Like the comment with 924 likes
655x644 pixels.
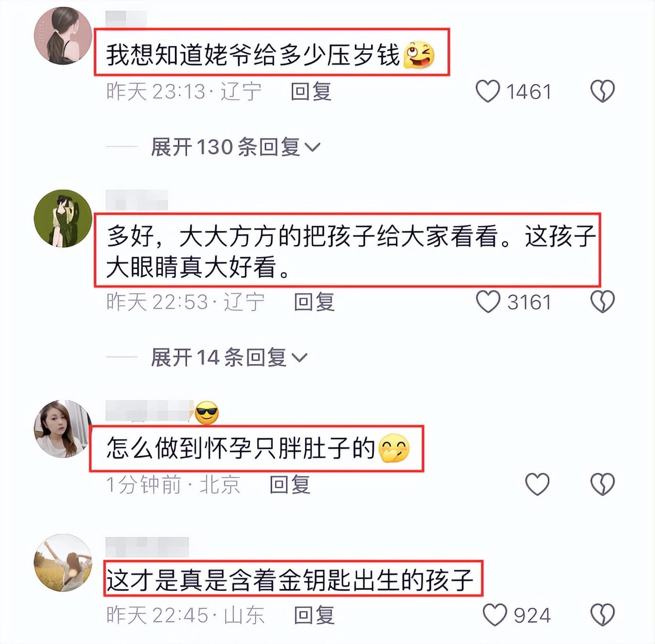click(494, 615)
